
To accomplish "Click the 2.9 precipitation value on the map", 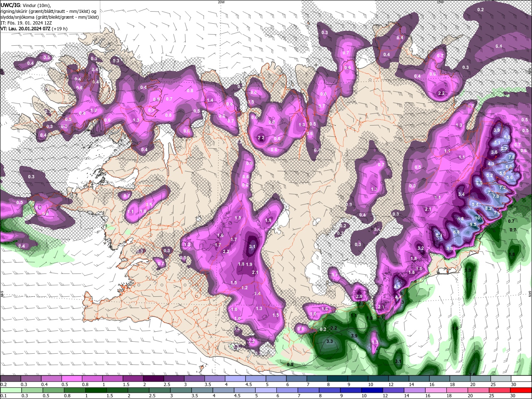I will (x=359, y=297).
